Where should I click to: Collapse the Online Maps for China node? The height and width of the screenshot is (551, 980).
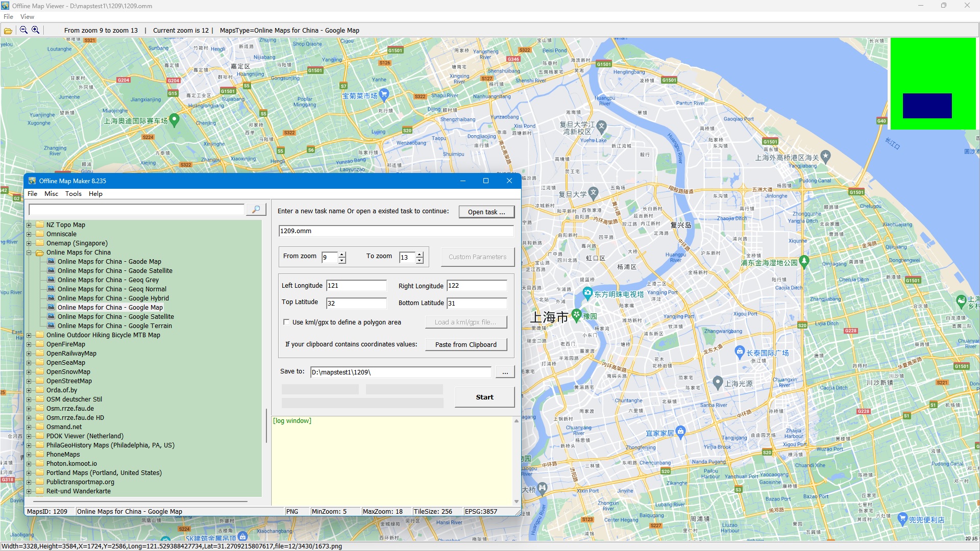click(29, 253)
